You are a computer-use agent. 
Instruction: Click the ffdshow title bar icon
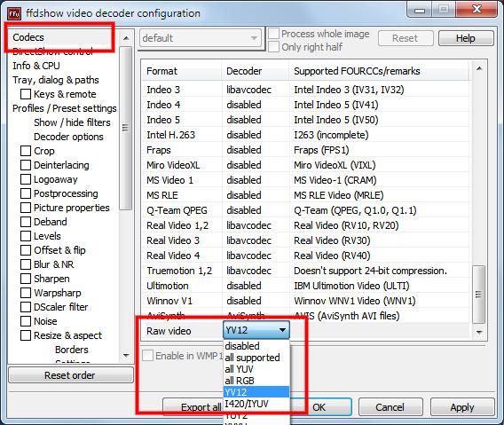tap(14, 13)
